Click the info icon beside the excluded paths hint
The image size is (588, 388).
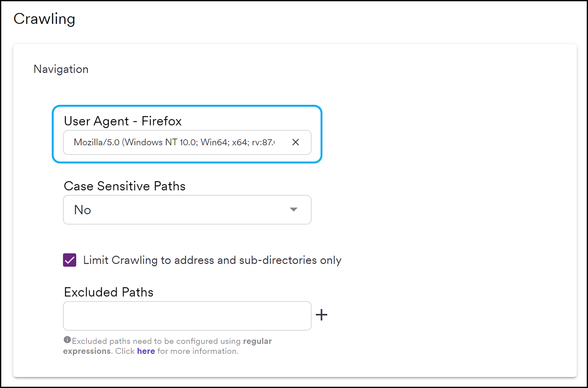tap(67, 340)
